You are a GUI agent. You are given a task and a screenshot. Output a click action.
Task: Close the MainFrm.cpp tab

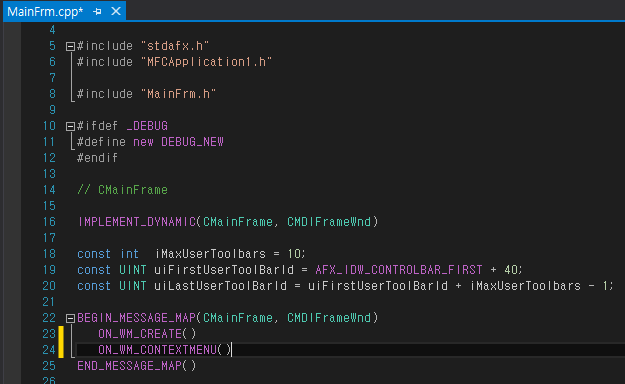point(116,11)
